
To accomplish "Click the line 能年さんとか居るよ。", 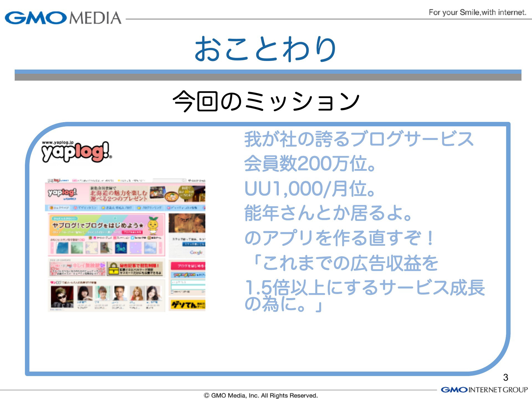I will tap(328, 213).
